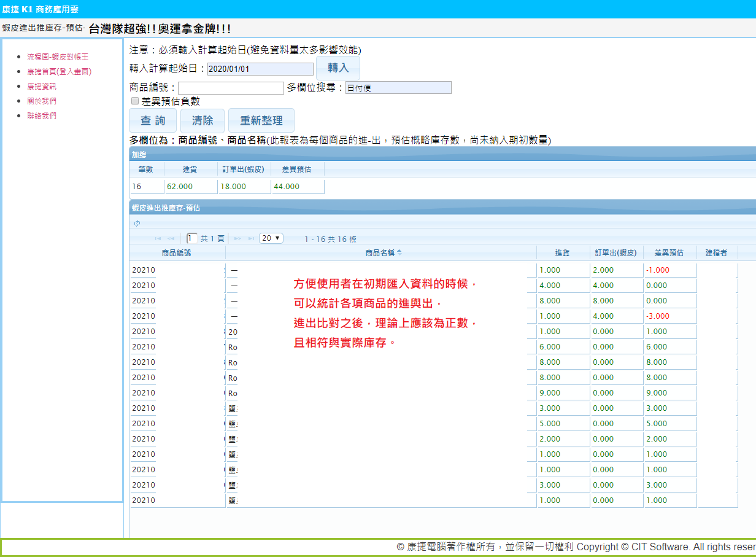Jump to last page pager icon
Viewport: 756px width, 557px height.
[x=251, y=238]
